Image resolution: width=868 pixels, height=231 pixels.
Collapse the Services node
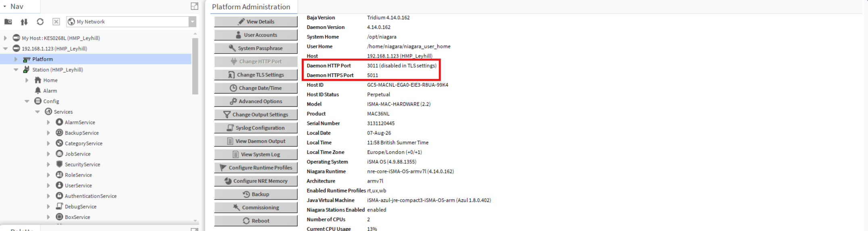point(37,112)
